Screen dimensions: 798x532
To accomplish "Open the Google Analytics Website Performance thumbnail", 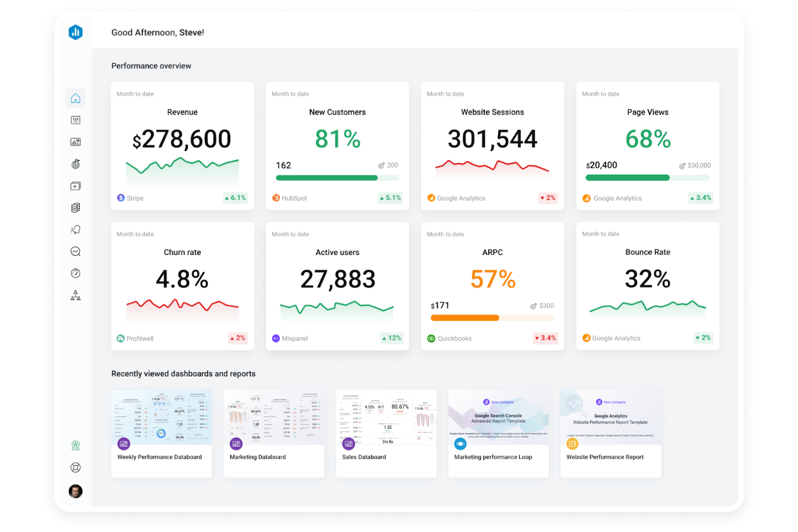I will [x=610, y=417].
